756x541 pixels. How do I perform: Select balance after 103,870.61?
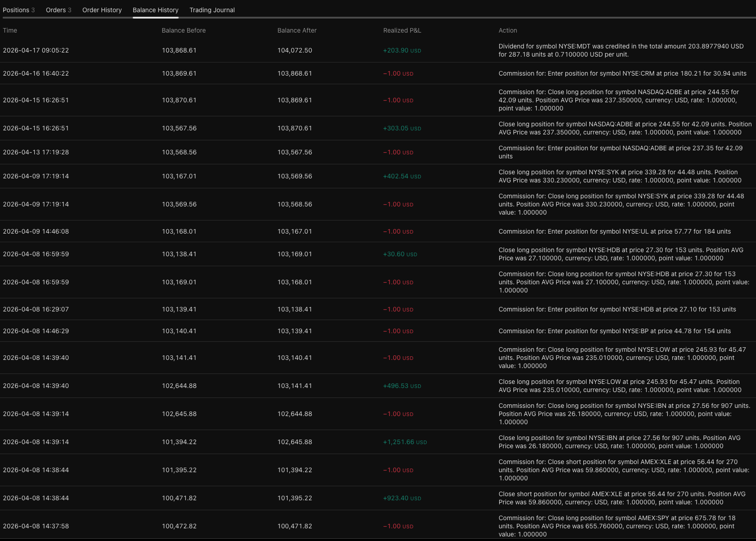pyautogui.click(x=295, y=128)
